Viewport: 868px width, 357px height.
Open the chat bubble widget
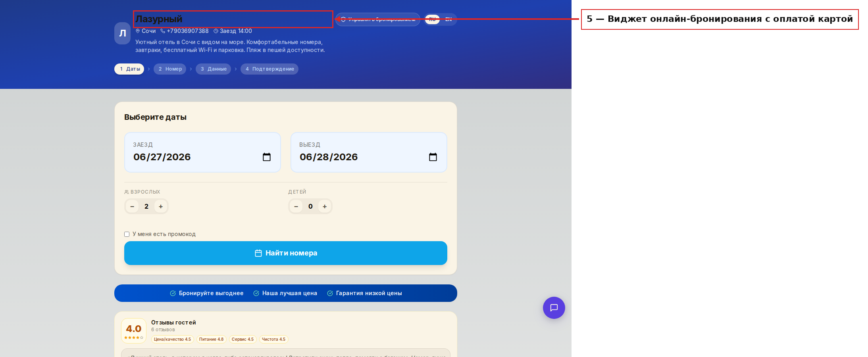point(554,308)
